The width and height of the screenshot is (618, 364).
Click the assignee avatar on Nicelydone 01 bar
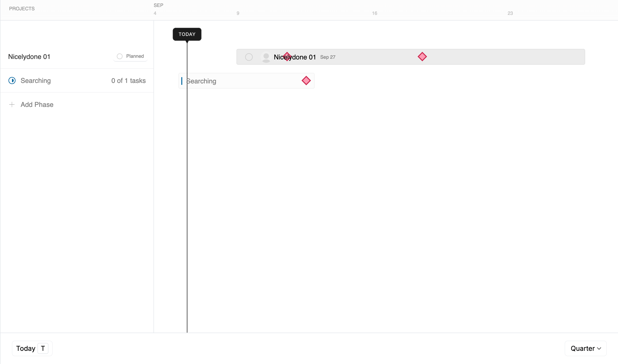266,57
